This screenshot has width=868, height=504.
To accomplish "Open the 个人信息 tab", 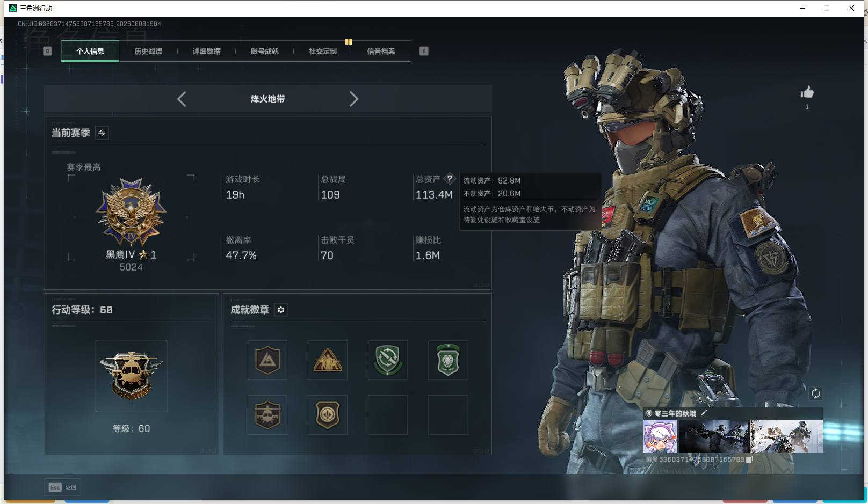I will pos(90,52).
